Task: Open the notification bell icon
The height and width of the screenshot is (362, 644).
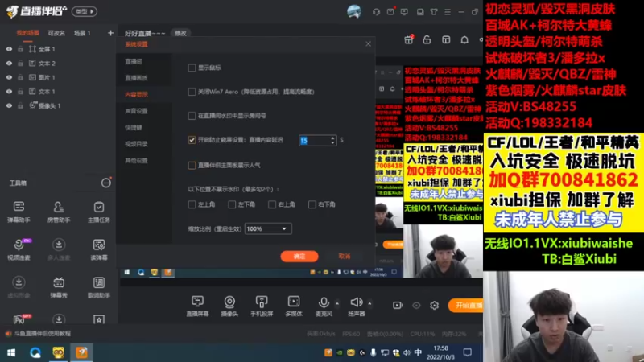Action: click(464, 39)
